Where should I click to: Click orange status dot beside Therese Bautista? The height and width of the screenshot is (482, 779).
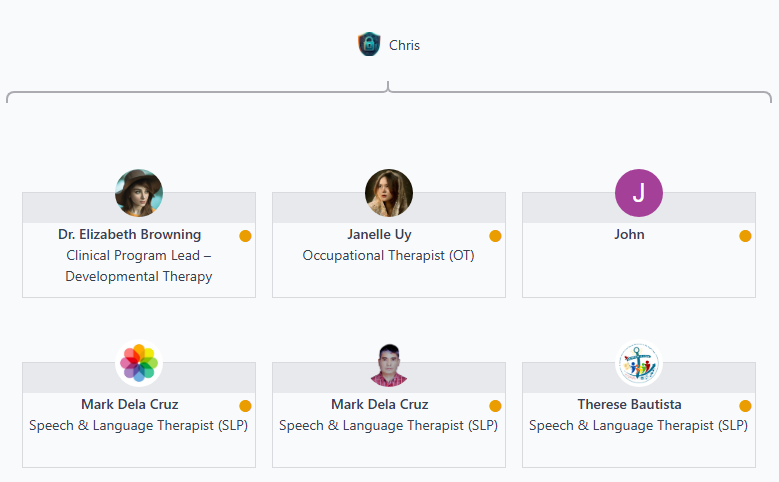(745, 406)
